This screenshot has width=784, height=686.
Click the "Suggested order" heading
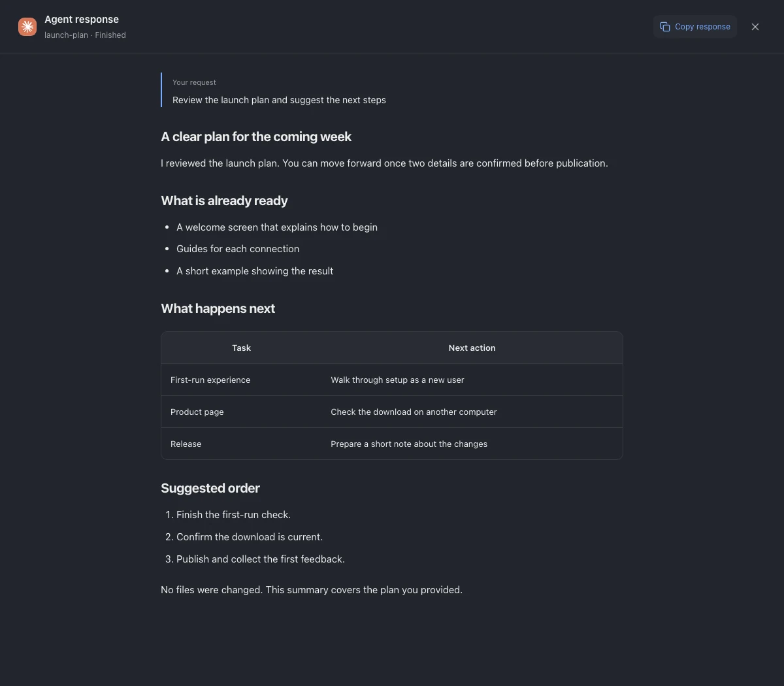click(210, 488)
